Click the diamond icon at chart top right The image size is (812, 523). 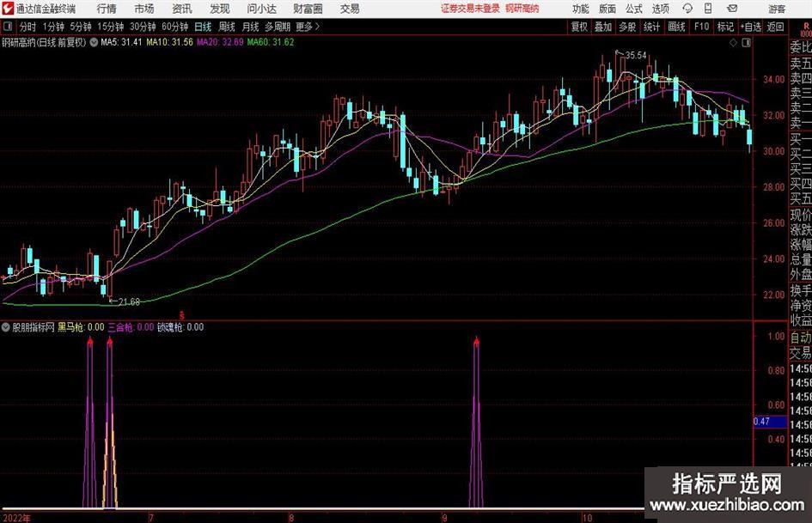pyautogui.click(x=733, y=43)
